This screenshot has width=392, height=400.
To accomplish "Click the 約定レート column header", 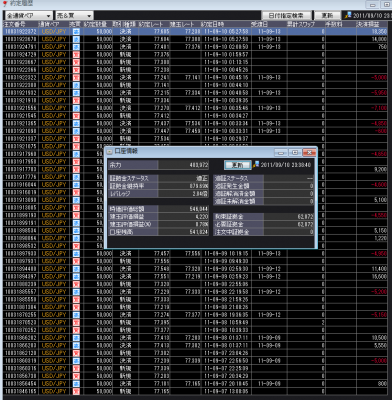I will click(x=151, y=24).
